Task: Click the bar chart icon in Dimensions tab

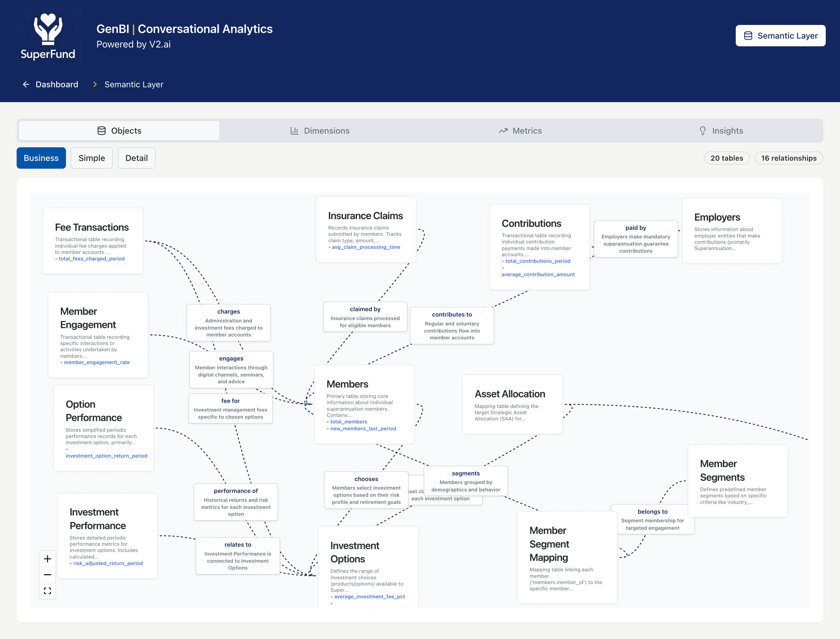Action: (294, 131)
